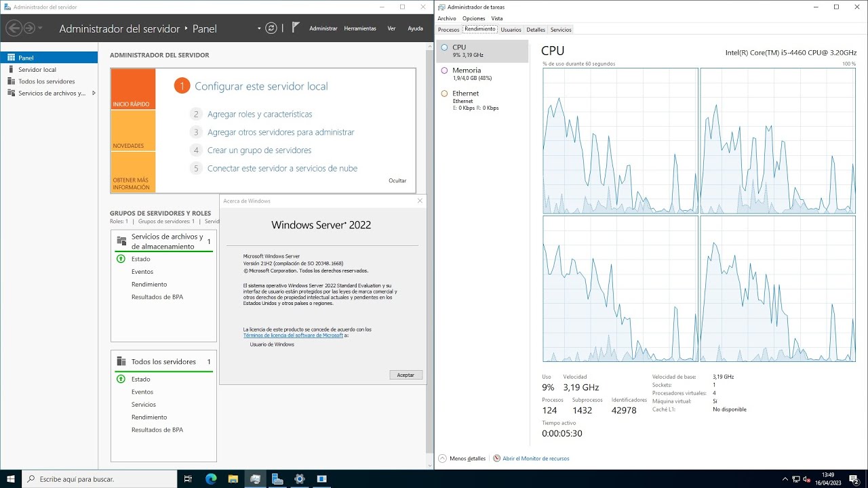
Task: Click Abrir el Monitor de recursos
Action: (536, 458)
